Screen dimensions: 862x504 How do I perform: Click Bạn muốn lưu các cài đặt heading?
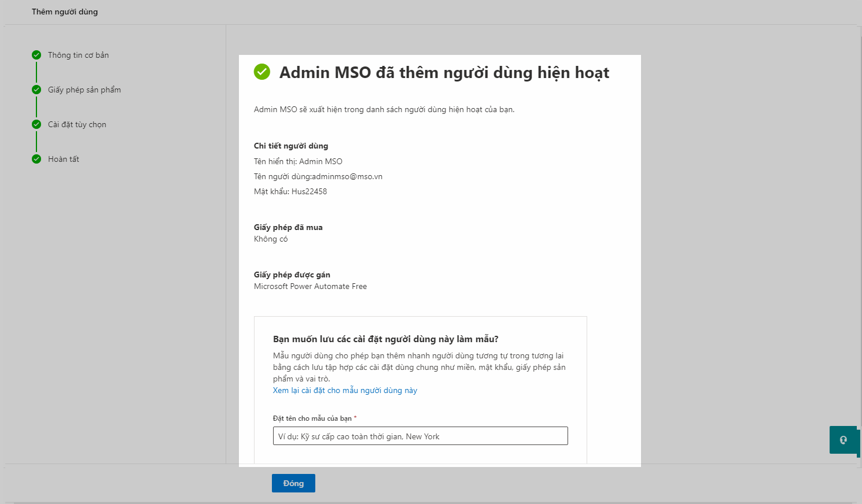click(386, 339)
